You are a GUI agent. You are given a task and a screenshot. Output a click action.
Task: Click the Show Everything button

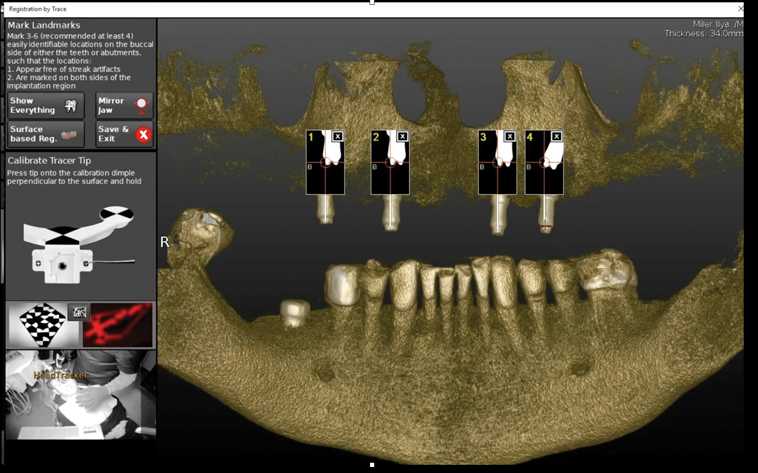45,105
